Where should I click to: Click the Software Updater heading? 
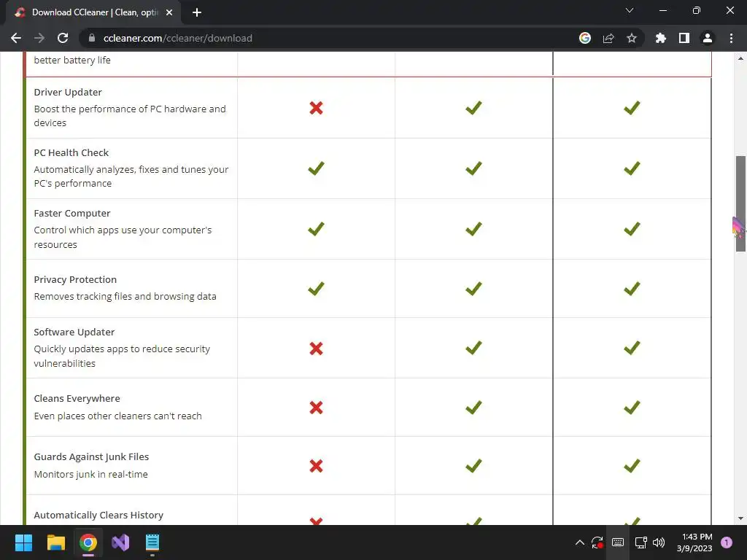(x=74, y=332)
